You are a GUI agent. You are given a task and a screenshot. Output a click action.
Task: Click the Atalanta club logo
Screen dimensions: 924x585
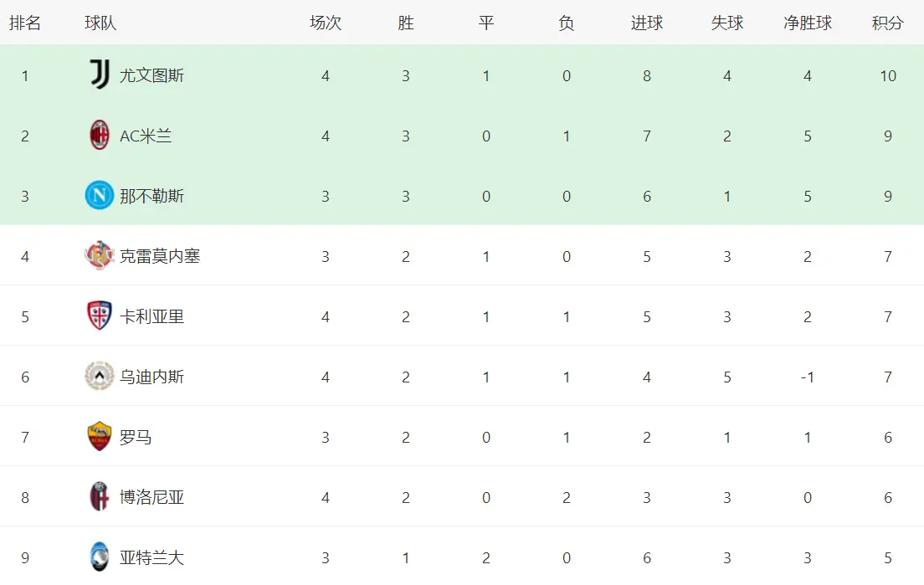click(100, 557)
